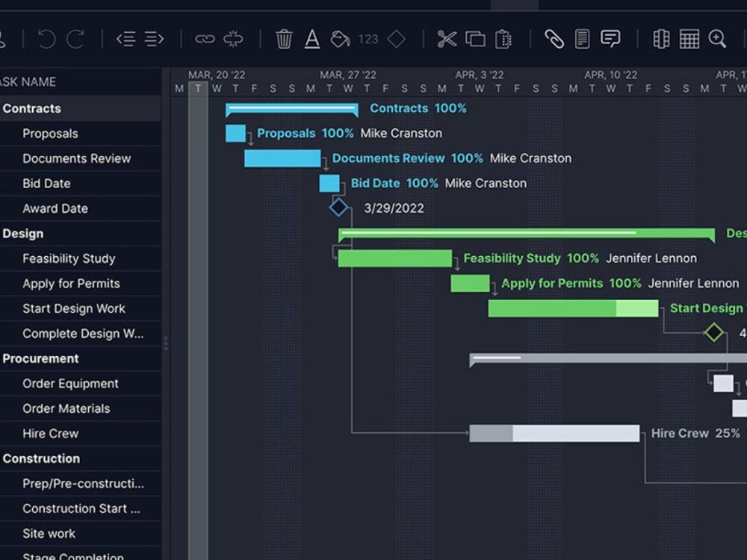Select the Order Equipment task row

coord(80,384)
